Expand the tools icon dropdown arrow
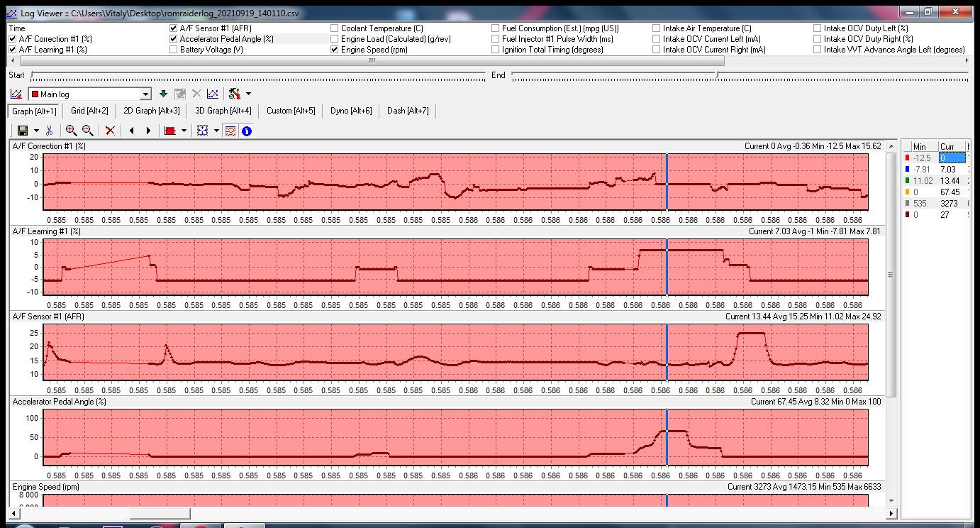980x528 pixels. (248, 94)
